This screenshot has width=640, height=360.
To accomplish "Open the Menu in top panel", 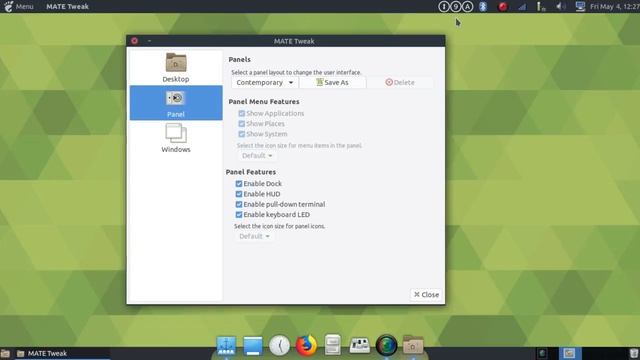I will pos(19,7).
